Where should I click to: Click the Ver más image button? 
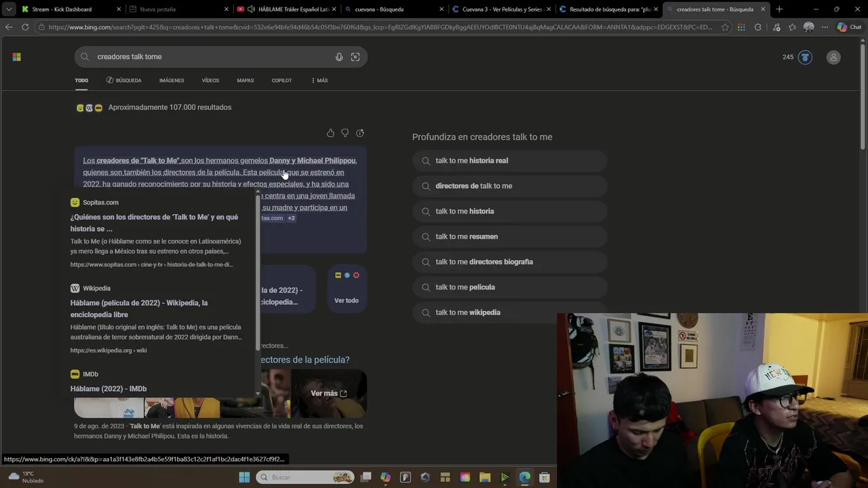pyautogui.click(x=329, y=394)
